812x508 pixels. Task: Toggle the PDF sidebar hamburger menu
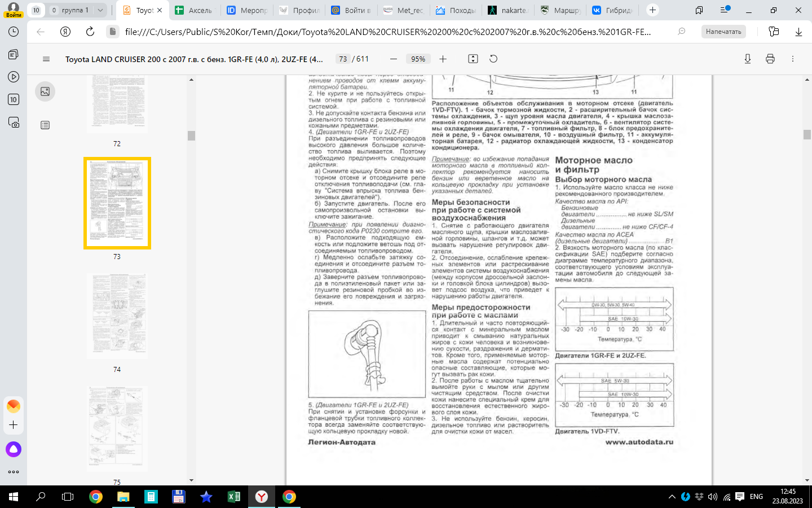(46, 59)
